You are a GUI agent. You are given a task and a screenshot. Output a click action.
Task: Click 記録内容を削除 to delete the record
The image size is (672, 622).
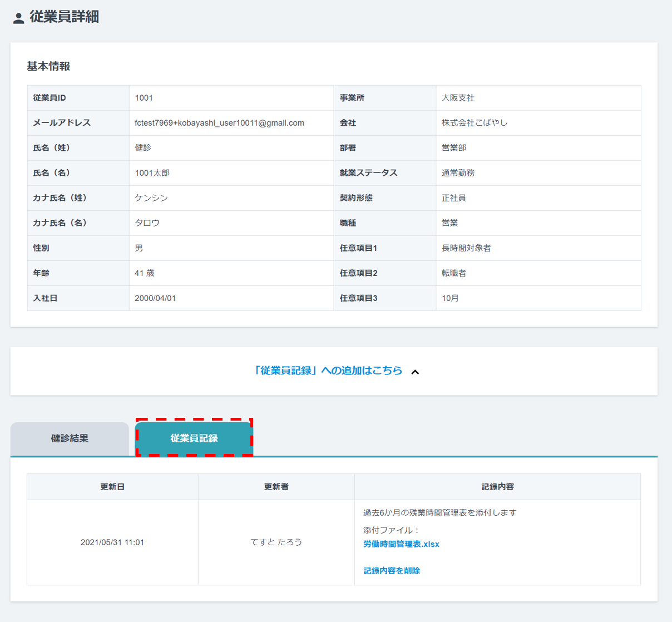[x=392, y=571]
